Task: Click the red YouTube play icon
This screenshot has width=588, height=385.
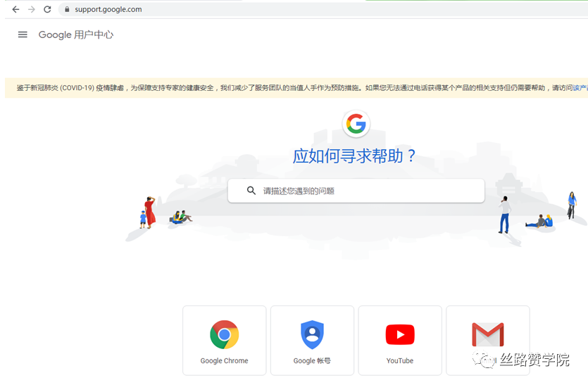Action: tap(400, 334)
